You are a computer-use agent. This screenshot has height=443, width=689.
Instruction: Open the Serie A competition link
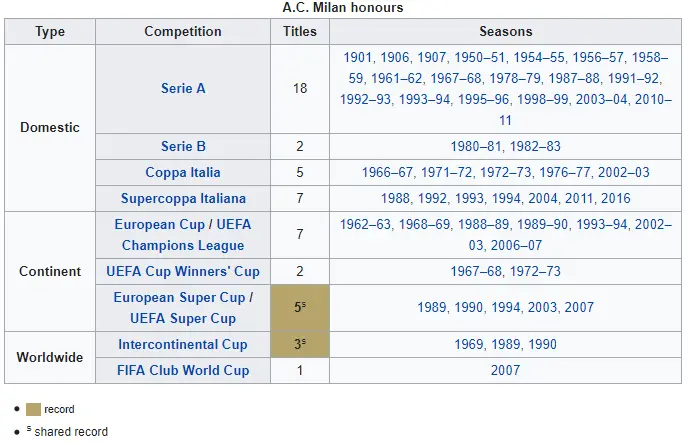pos(183,88)
